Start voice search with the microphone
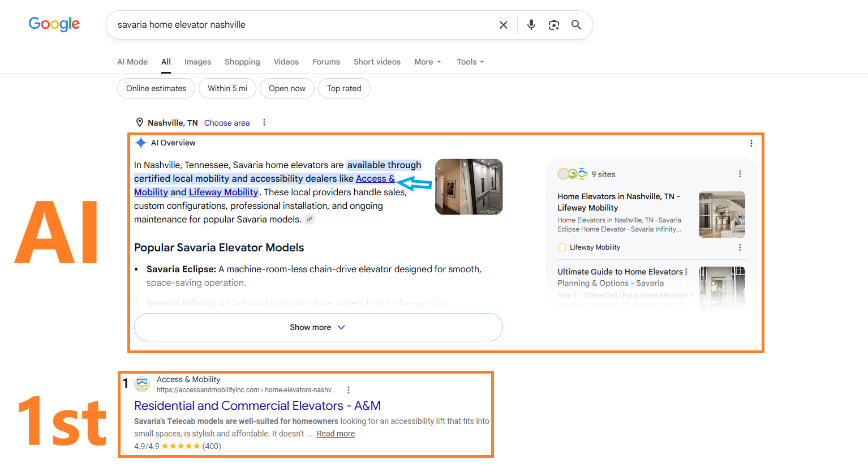Screen dimensions: 868x467 click(x=531, y=25)
